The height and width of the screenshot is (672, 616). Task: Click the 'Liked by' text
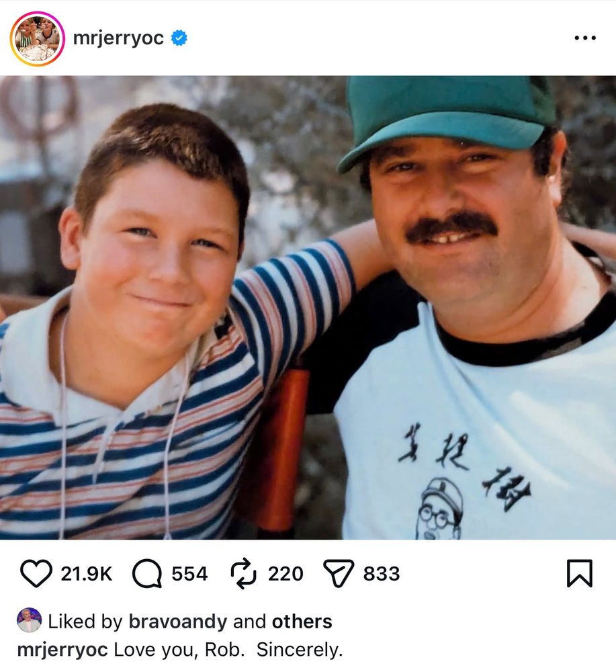point(86,622)
